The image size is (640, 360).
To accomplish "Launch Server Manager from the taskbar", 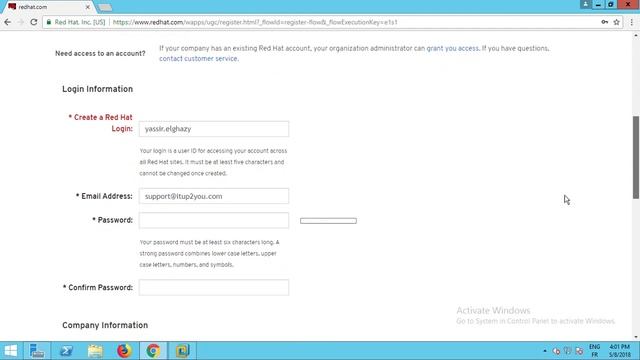I will point(37,351).
